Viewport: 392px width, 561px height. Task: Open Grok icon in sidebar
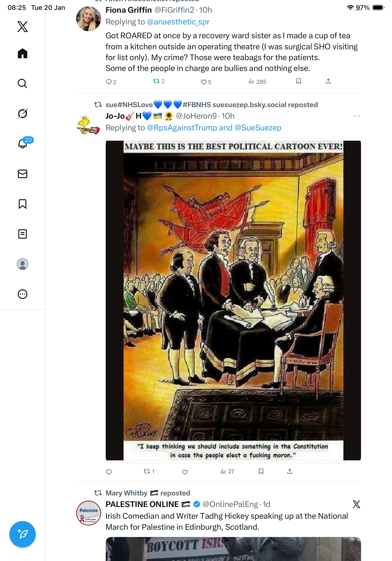(x=23, y=113)
